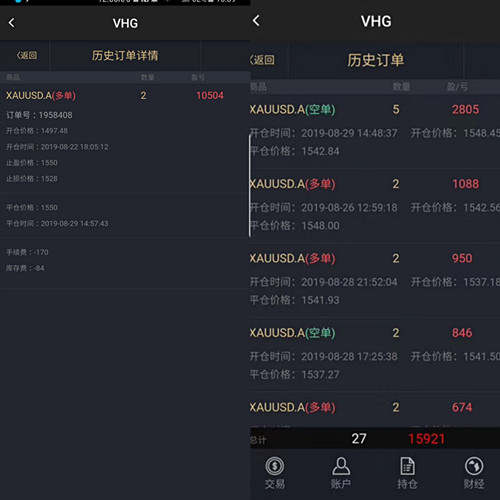Click the 历史订单详情 title
The width and height of the screenshot is (500, 500).
[x=125, y=55]
